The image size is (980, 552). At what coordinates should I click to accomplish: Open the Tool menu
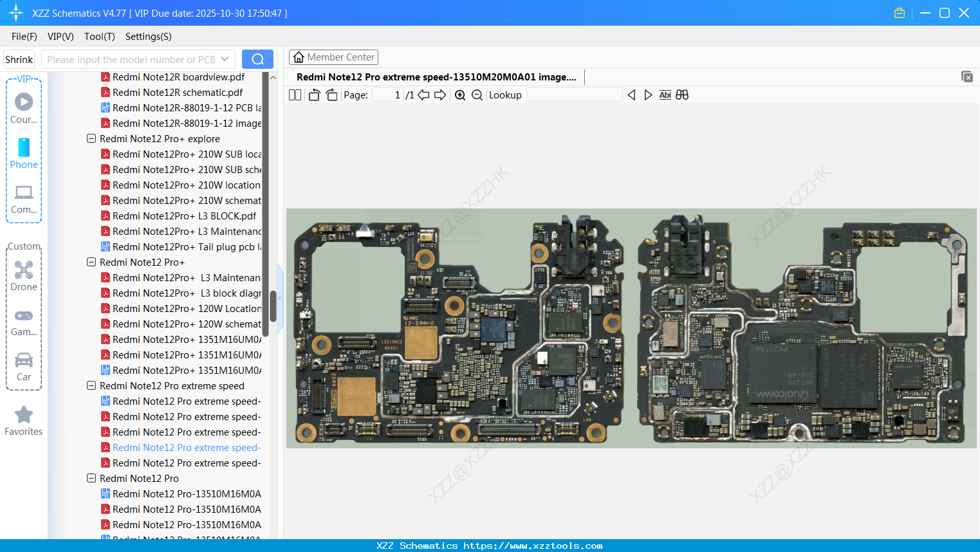click(99, 37)
